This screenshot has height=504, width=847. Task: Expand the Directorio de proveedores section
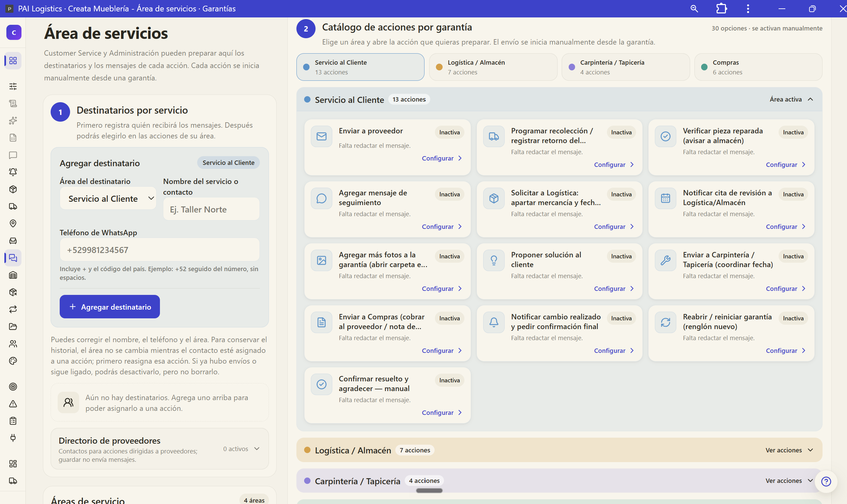point(160,449)
